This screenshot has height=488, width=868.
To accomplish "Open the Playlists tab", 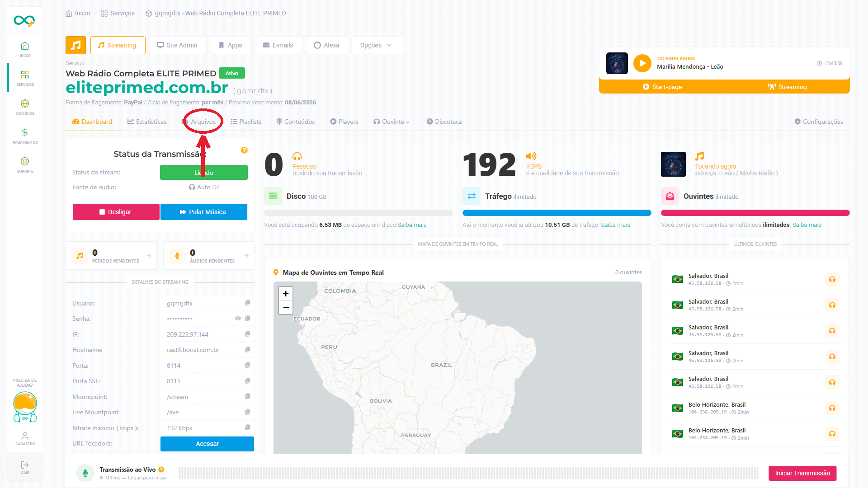I will point(246,122).
